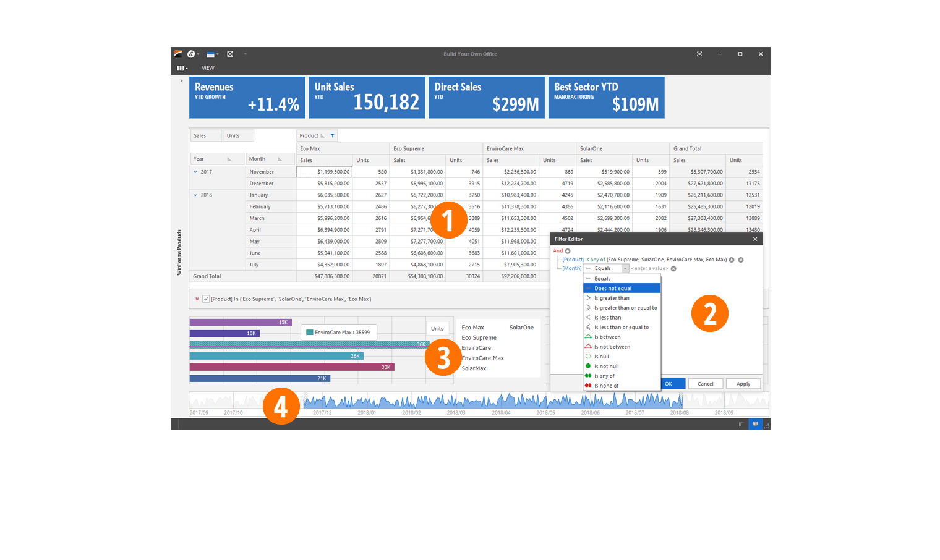The width and height of the screenshot is (940, 560).
Task: Open the VIEW ribbon tab
Action: [x=208, y=68]
